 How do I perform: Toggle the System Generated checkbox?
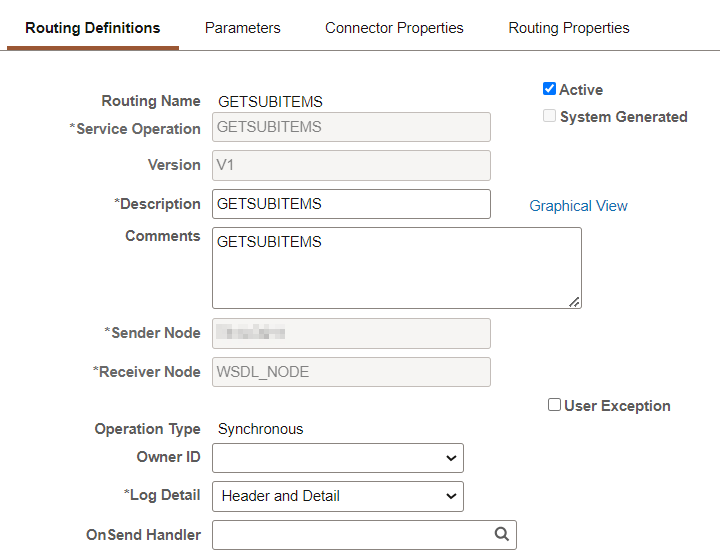[549, 116]
